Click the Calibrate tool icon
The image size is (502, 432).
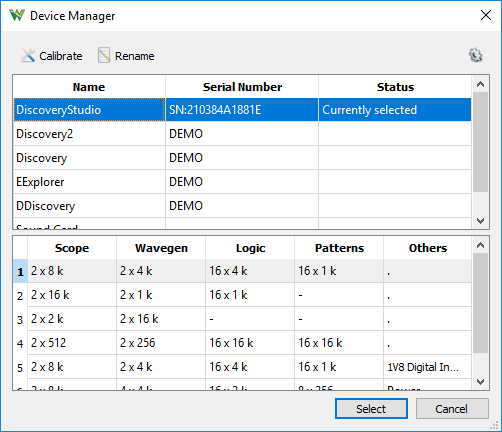(28, 55)
